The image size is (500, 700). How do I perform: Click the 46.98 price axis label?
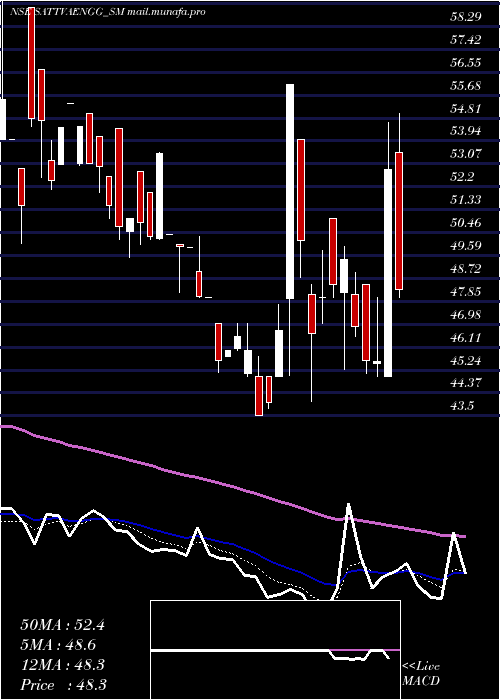pos(466,314)
